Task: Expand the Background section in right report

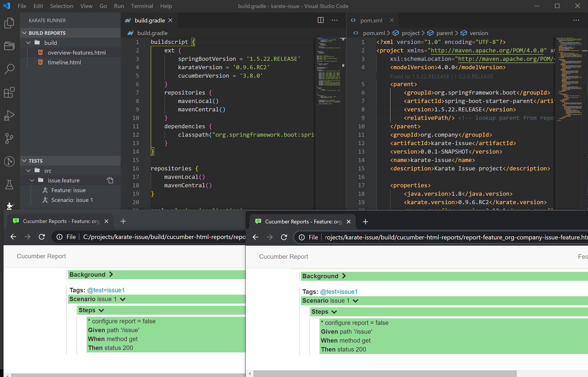Action: [344, 276]
